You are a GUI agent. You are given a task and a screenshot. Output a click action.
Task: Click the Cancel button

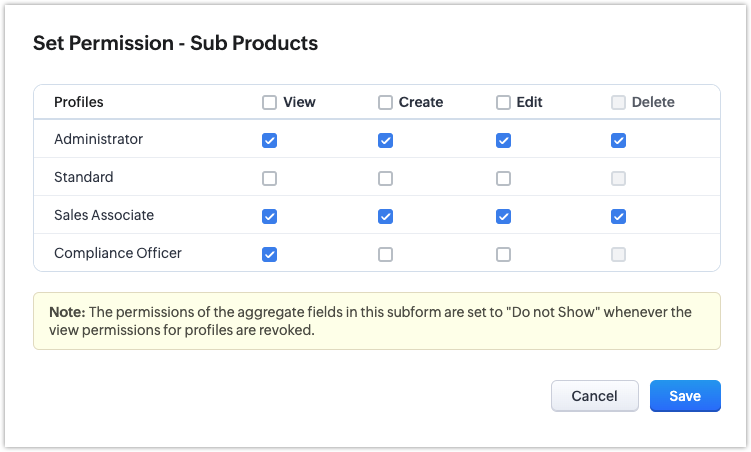point(594,396)
